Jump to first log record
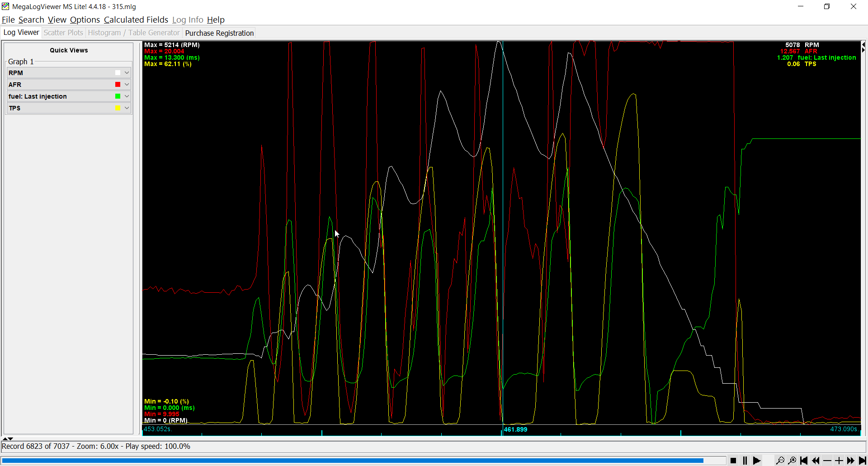This screenshot has width=868, height=466. tap(804, 461)
